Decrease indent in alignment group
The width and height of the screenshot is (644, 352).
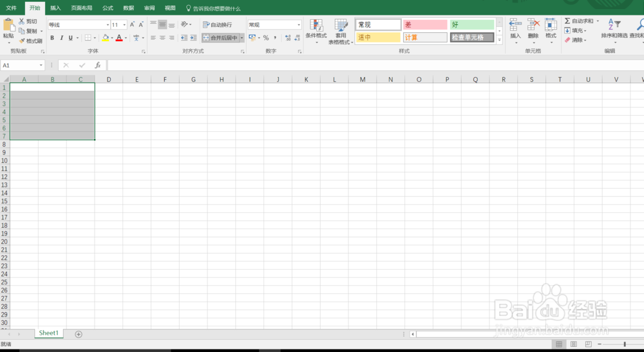[184, 38]
